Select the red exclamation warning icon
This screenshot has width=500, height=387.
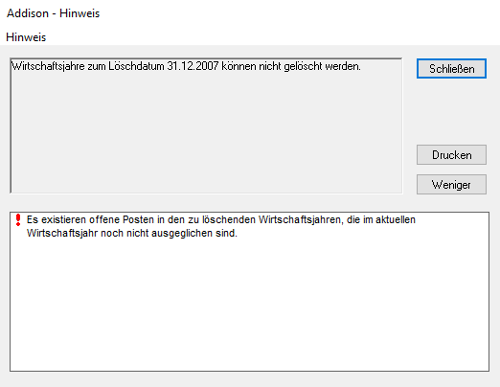click(18, 220)
